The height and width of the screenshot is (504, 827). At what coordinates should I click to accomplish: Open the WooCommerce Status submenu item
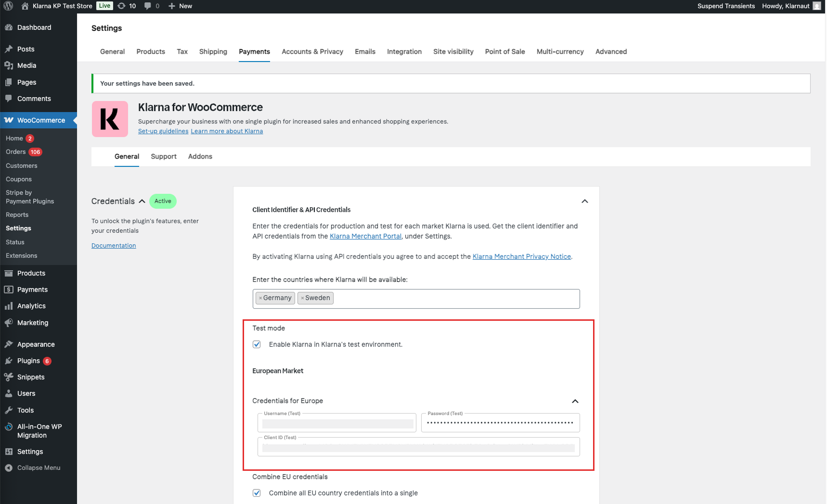click(15, 242)
